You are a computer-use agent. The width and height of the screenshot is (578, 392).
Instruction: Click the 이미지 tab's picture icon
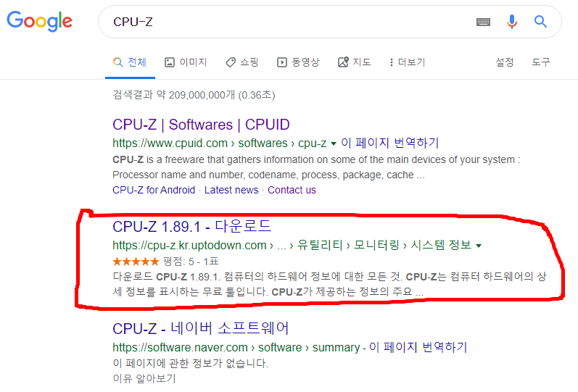pos(169,62)
